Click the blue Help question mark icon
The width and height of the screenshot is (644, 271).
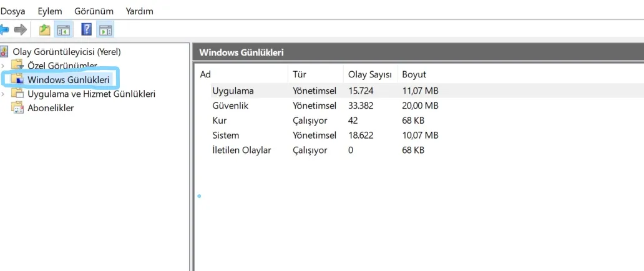coord(87,29)
